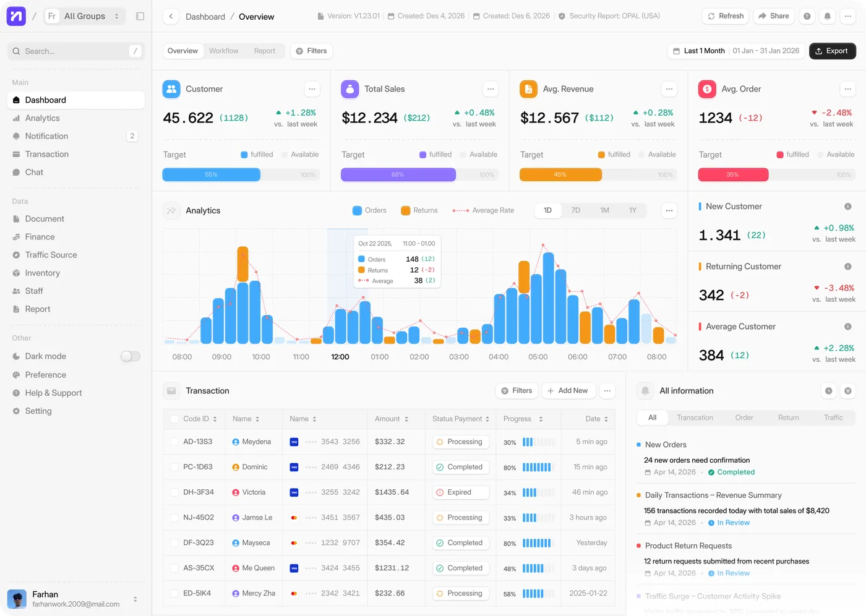Open Total Sales card more options
The image size is (866, 616).
[x=491, y=89]
